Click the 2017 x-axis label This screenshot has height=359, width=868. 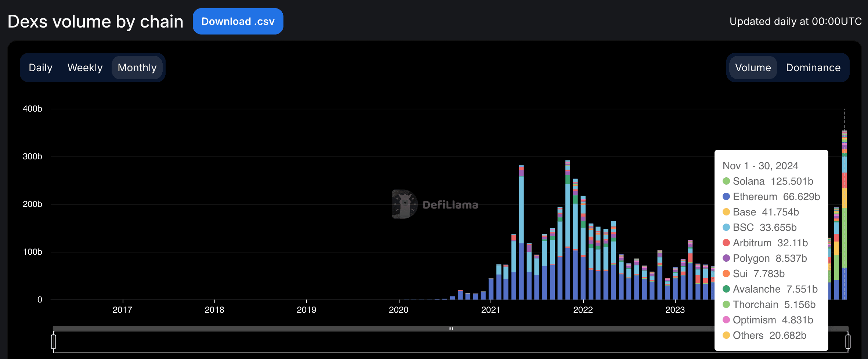pos(122,310)
